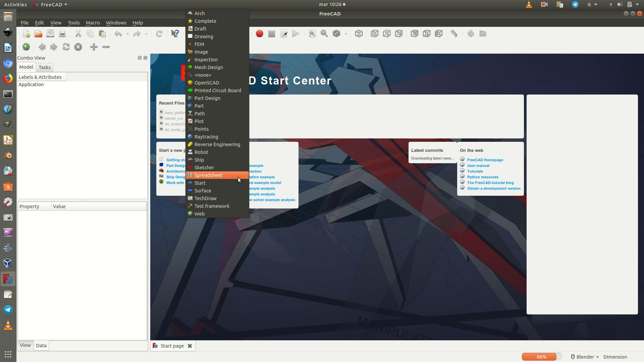This screenshot has height=362, width=644.
Task: Execute macro with the green play icon
Action: pos(296,34)
